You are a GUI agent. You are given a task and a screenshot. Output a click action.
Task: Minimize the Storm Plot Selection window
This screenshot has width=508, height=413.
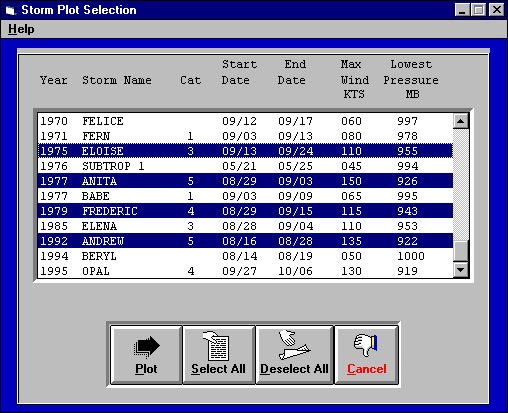click(463, 10)
